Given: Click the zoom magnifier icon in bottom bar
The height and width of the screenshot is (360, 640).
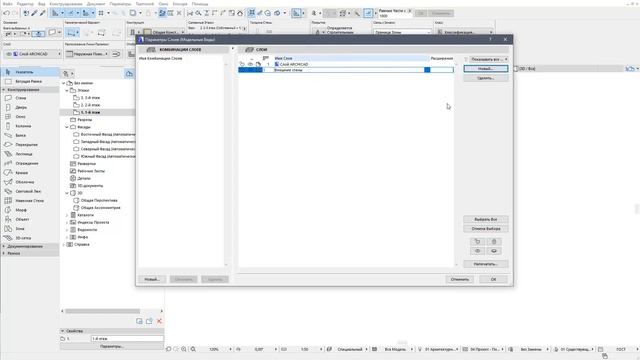Looking at the screenshot, I should 193,349.
